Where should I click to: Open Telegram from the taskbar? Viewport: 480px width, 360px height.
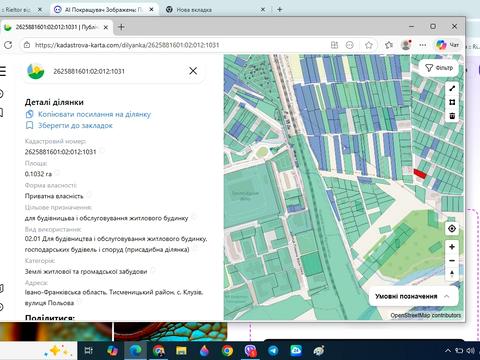[x=273, y=351]
